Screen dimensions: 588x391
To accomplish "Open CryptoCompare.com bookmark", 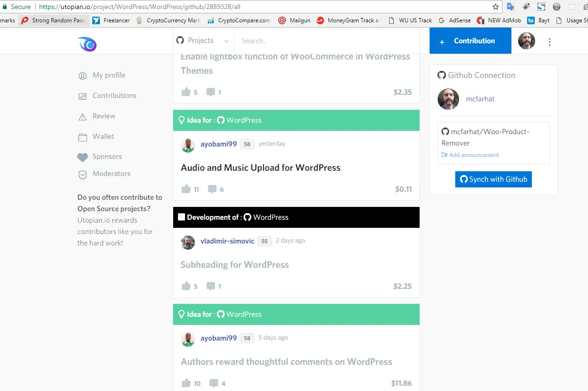I will pyautogui.click(x=239, y=20).
